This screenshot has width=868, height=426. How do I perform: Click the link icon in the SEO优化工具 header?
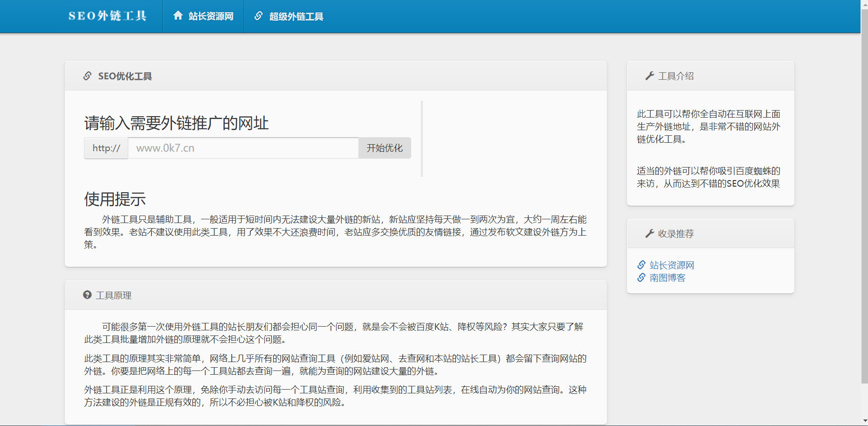[87, 76]
